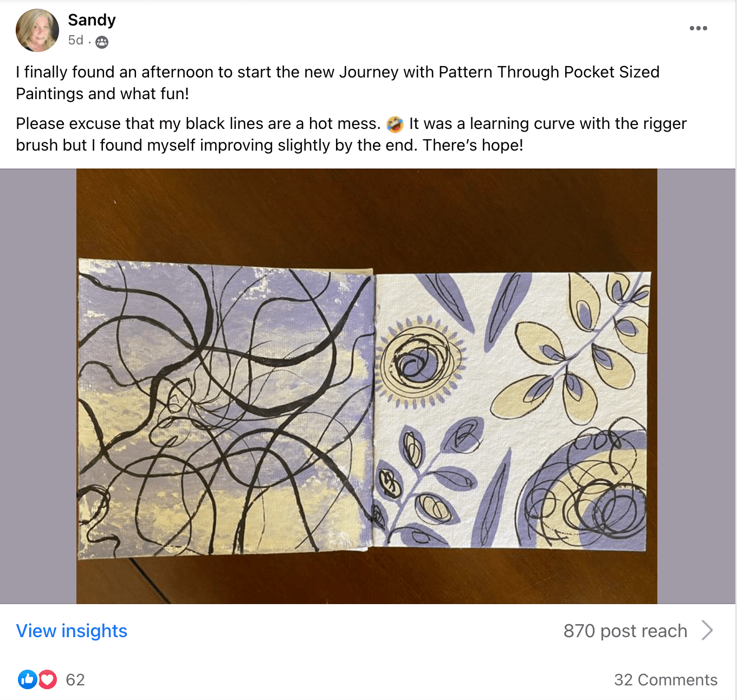The image size is (737, 700).
Task: Click the left painting with black swirling lines
Action: [x=225, y=409]
